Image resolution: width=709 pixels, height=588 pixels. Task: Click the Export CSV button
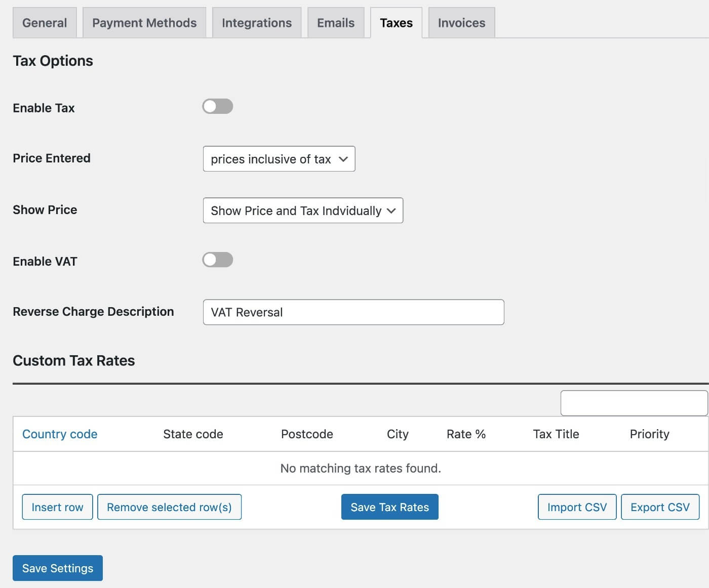point(660,507)
